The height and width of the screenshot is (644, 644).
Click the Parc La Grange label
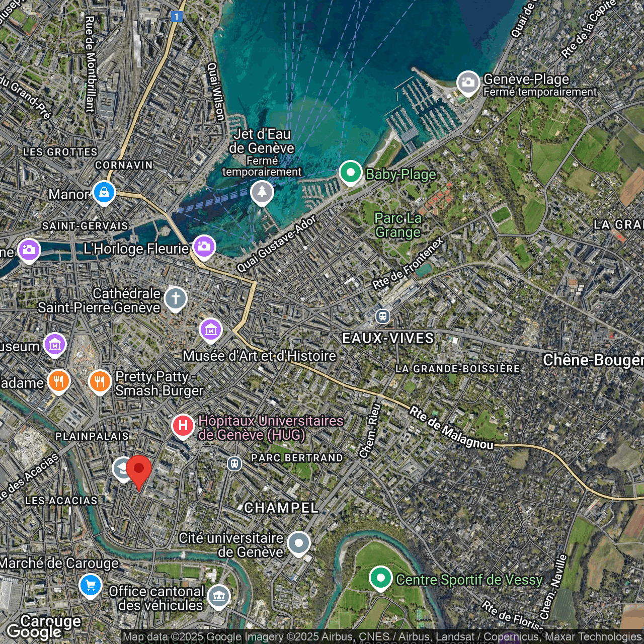pos(398,225)
